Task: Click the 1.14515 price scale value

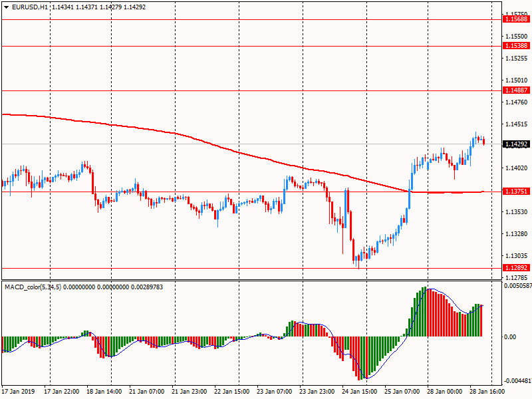Action: 517,124
